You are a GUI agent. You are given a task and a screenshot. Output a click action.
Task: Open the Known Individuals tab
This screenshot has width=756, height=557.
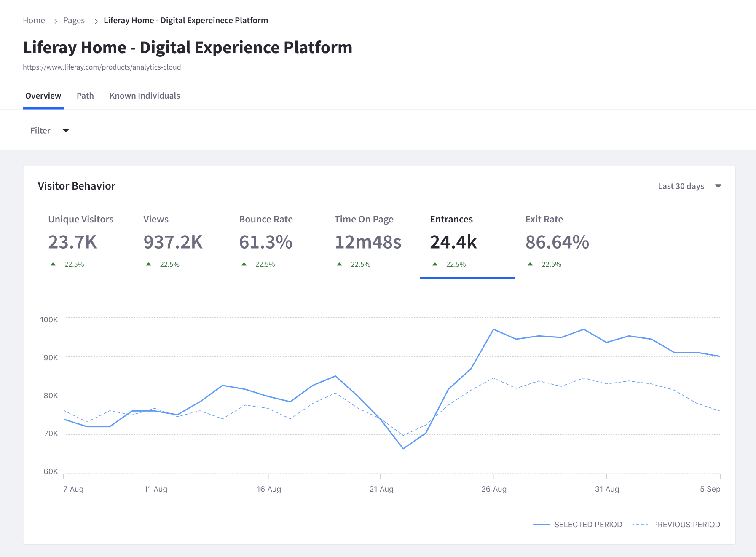coord(145,96)
